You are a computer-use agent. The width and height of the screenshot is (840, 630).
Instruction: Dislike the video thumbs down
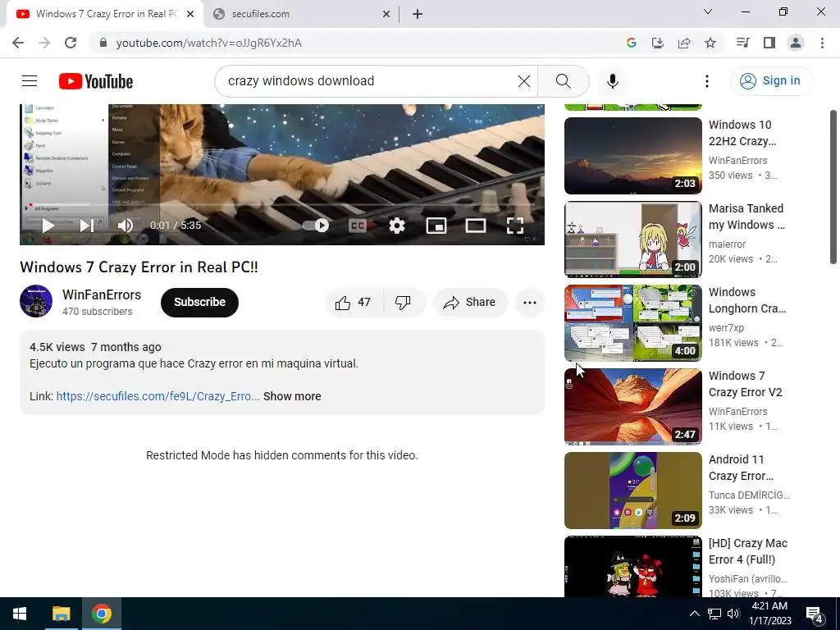click(x=404, y=303)
